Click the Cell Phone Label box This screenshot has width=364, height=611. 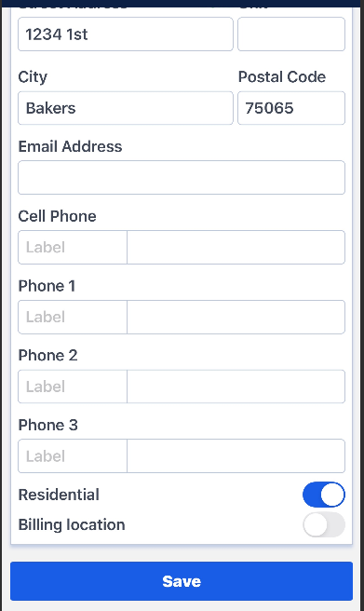73,247
